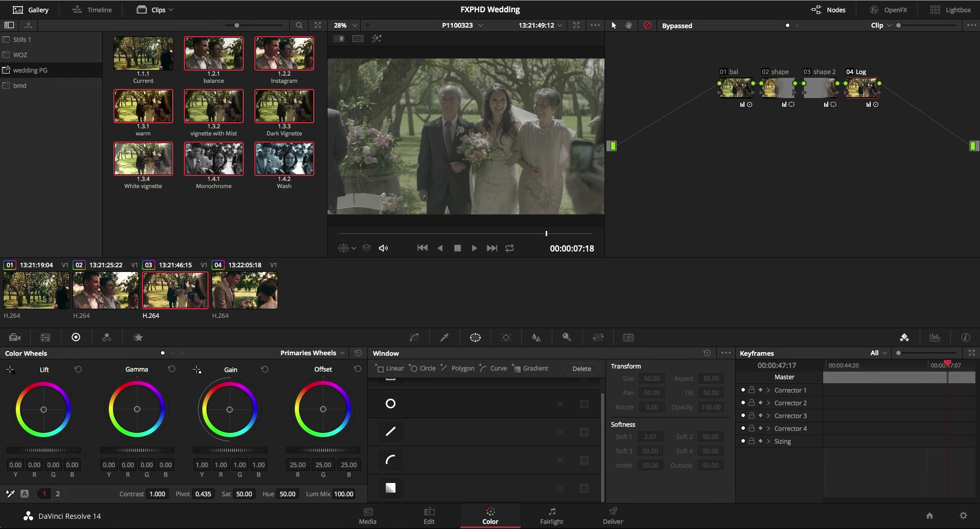Add a Gradient window
The image size is (980, 529).
[x=530, y=368]
